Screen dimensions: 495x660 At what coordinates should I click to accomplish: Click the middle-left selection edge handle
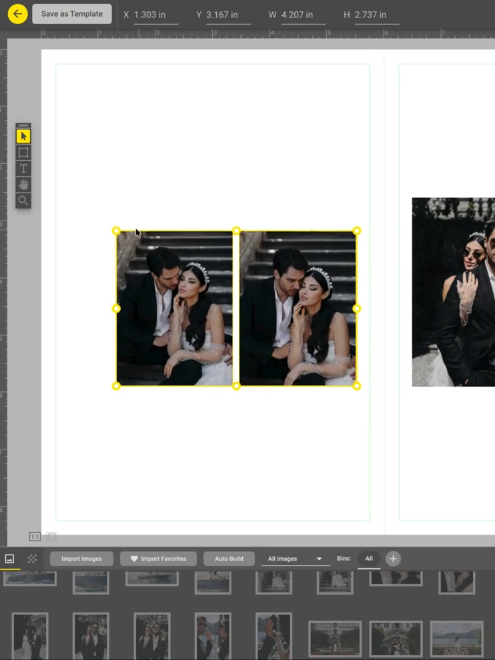116,309
